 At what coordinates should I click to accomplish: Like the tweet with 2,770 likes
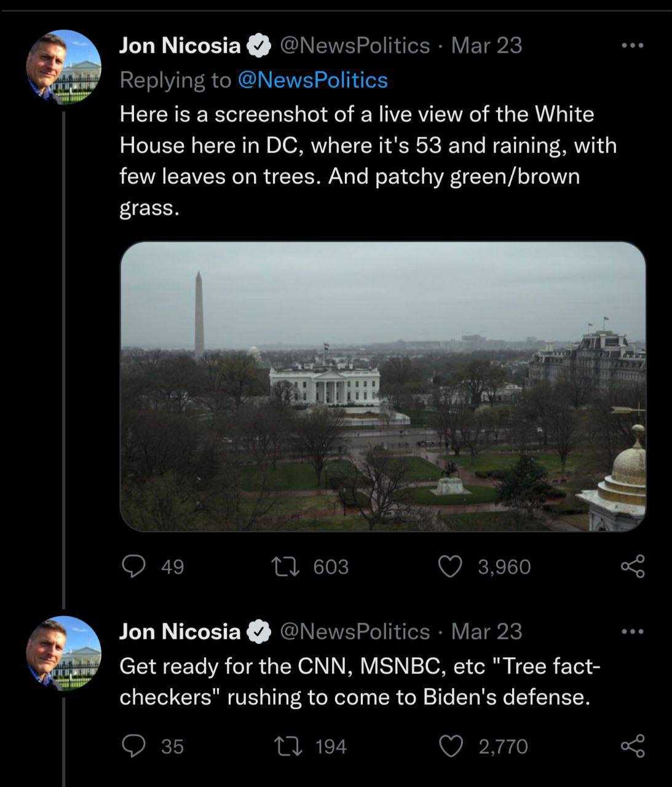(x=450, y=746)
